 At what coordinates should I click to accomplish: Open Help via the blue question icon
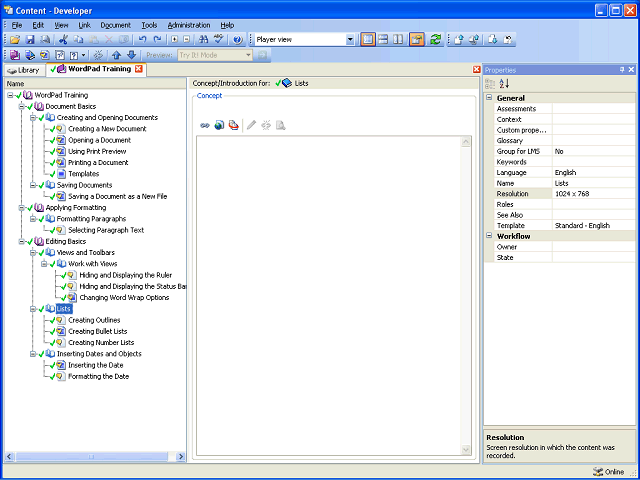238,40
